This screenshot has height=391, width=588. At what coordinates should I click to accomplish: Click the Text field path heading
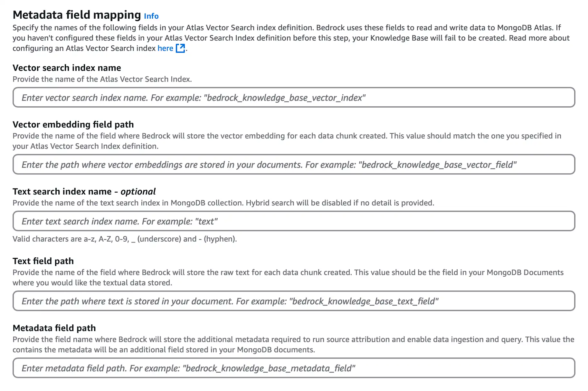pos(43,261)
